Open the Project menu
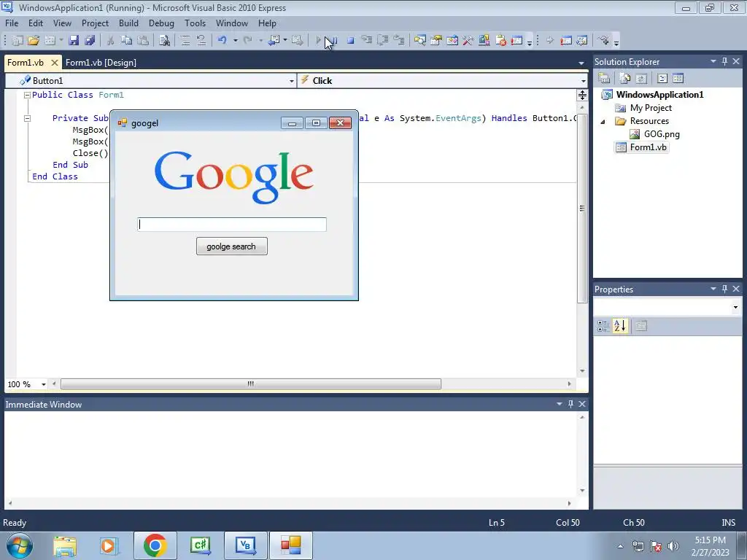Image resolution: width=747 pixels, height=560 pixels. pyautogui.click(x=95, y=23)
